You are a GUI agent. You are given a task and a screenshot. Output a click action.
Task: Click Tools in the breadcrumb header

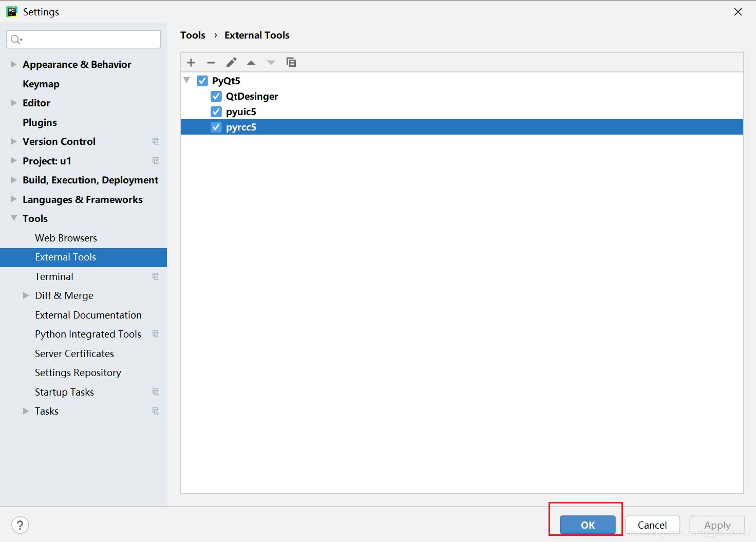click(x=193, y=35)
